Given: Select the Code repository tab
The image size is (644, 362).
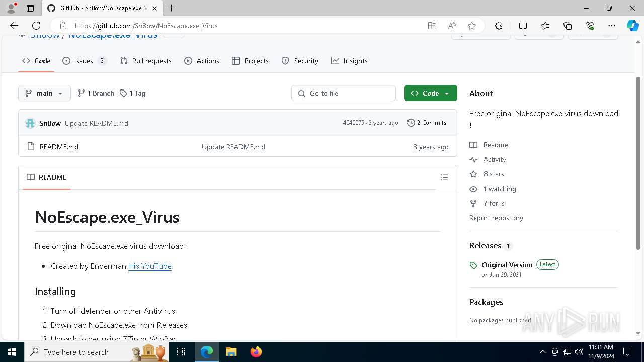Looking at the screenshot, I should pyautogui.click(x=36, y=61).
